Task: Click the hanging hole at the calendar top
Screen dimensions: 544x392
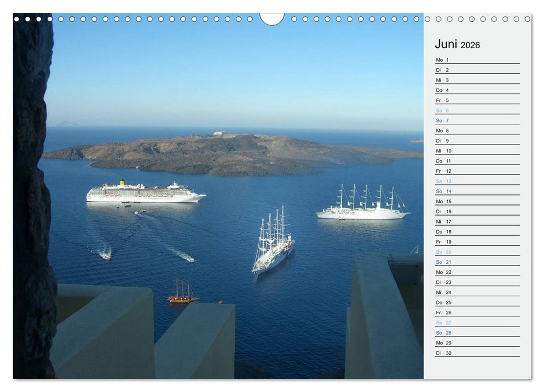Action: pyautogui.click(x=272, y=18)
